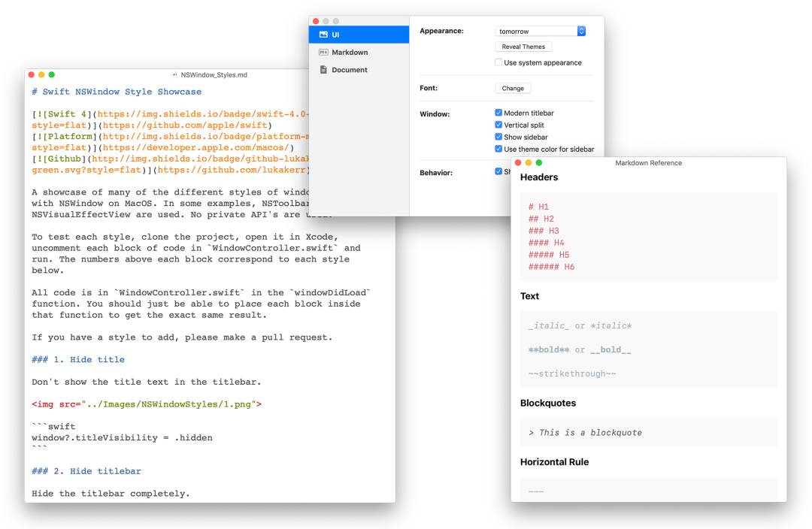812x529 pixels.
Task: Click the Markdown Reference window title bar
Action: coord(648,163)
